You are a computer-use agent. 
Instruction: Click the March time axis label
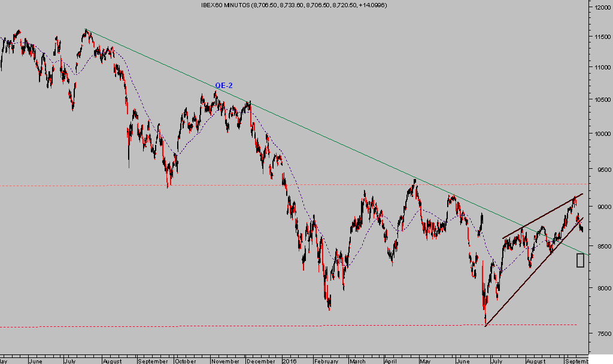[357, 361]
